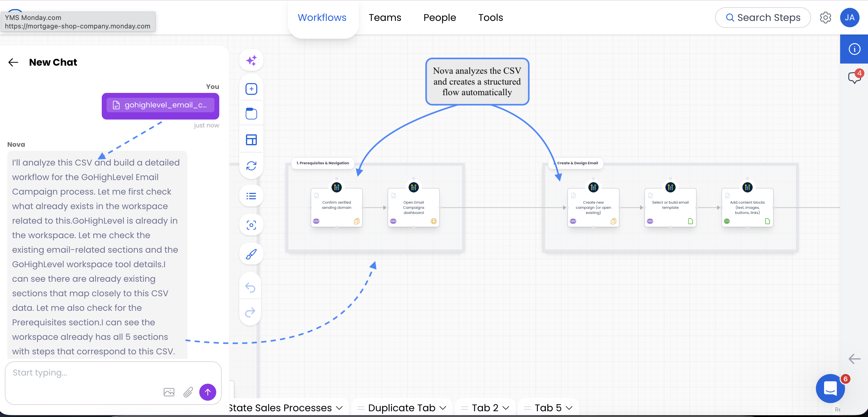
Task: Open the info panel icon
Action: 854,49
